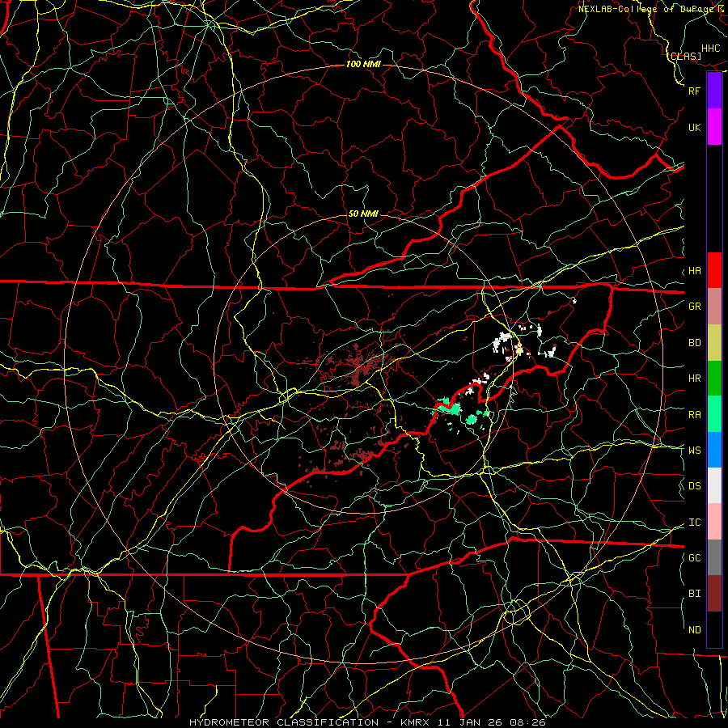Click the HHC product label
Screen dimensions: 728x728
point(711,49)
